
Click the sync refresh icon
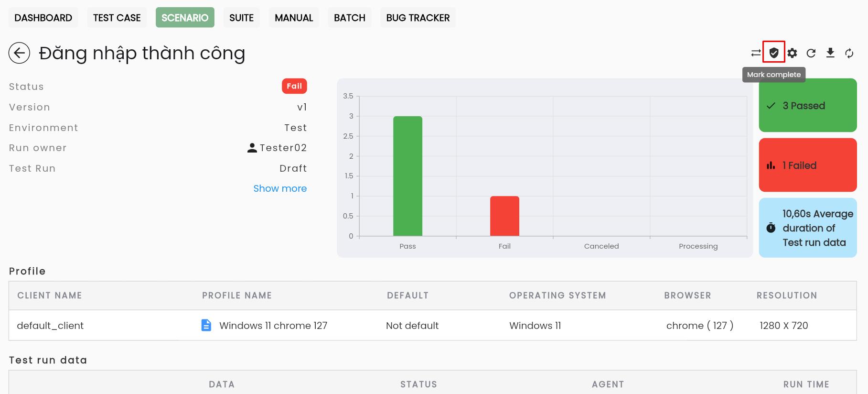pyautogui.click(x=849, y=53)
